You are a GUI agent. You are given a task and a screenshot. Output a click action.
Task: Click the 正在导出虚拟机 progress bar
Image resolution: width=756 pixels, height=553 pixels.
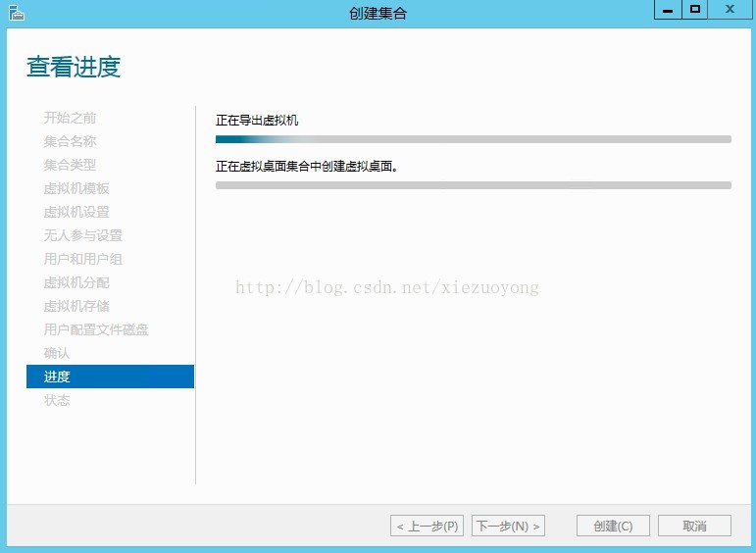point(474,139)
